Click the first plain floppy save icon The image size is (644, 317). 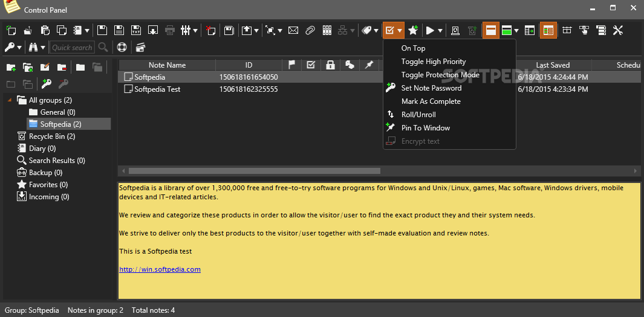pos(102,30)
